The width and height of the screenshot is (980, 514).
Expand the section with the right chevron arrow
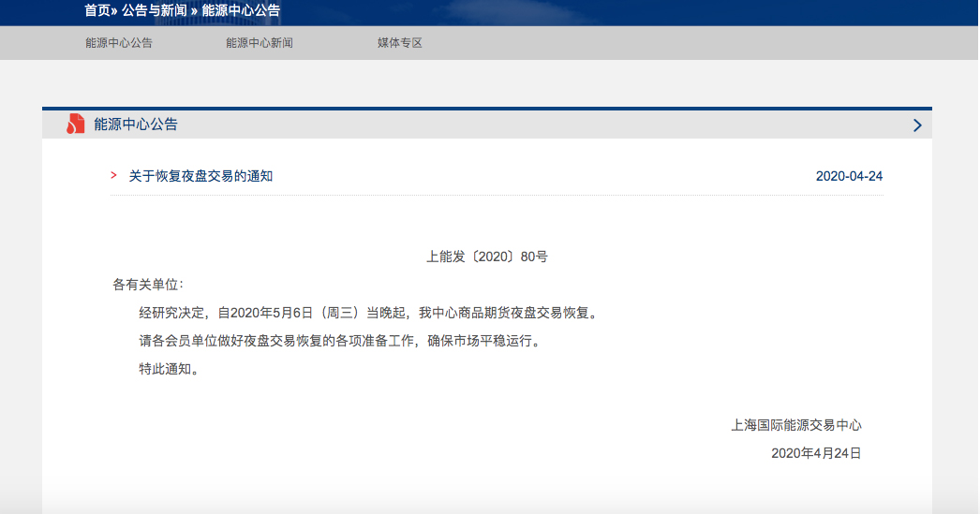tap(917, 125)
